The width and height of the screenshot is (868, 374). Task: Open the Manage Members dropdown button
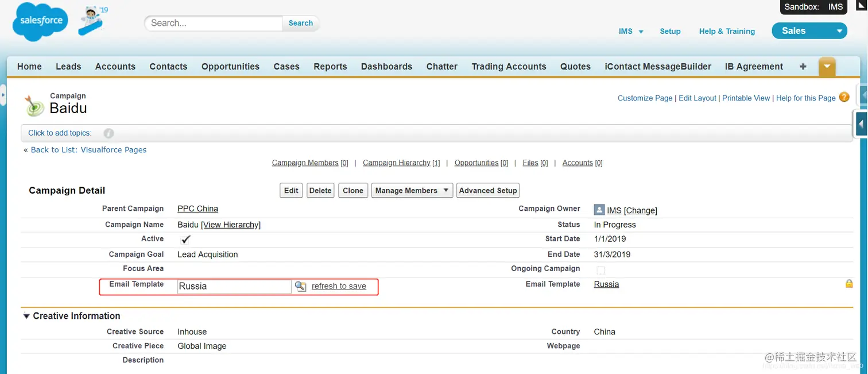tap(412, 191)
